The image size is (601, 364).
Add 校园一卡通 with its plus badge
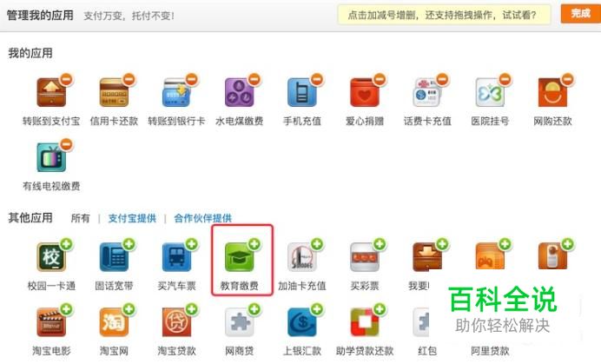(66, 244)
